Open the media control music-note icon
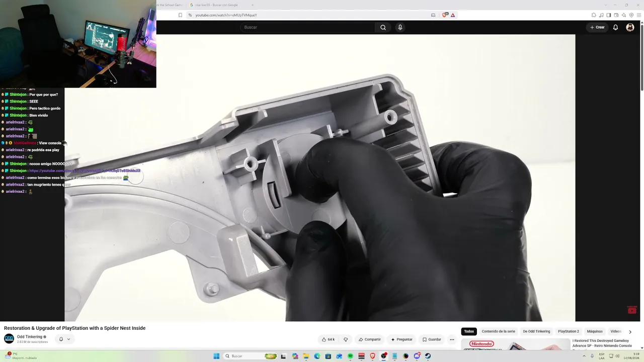 (x=601, y=15)
